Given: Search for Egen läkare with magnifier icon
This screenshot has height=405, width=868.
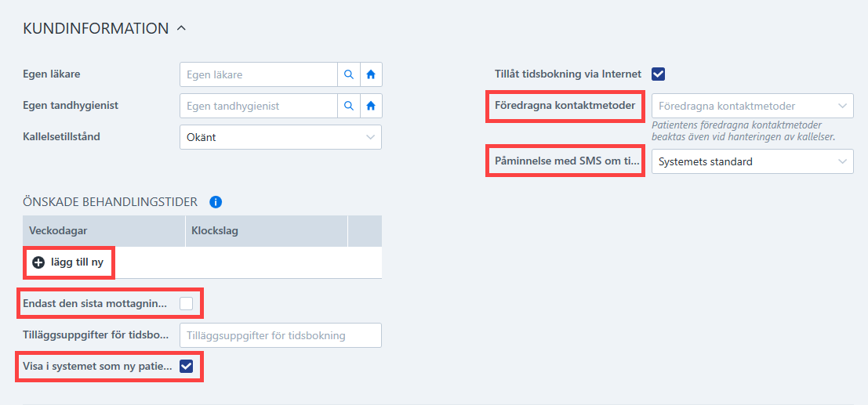Looking at the screenshot, I should point(349,74).
